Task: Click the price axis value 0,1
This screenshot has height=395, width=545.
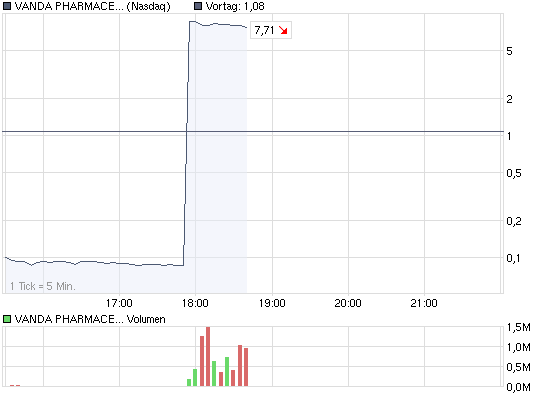Action: [513, 258]
